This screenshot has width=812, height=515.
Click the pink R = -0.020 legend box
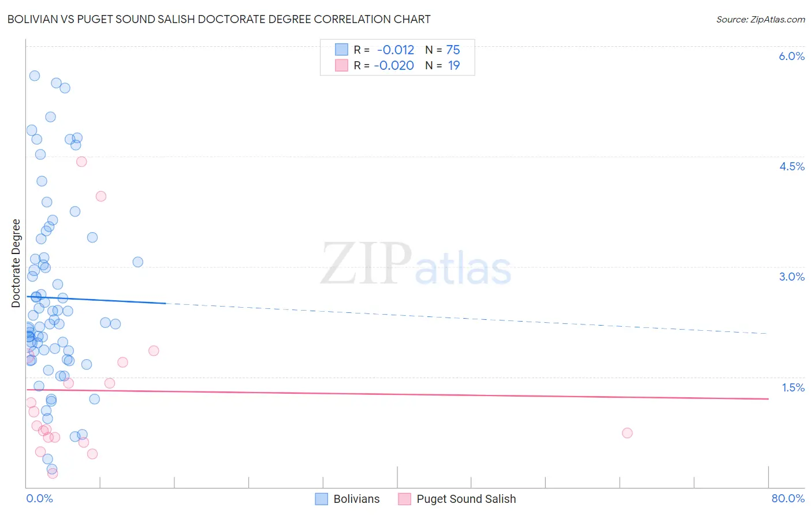342,65
